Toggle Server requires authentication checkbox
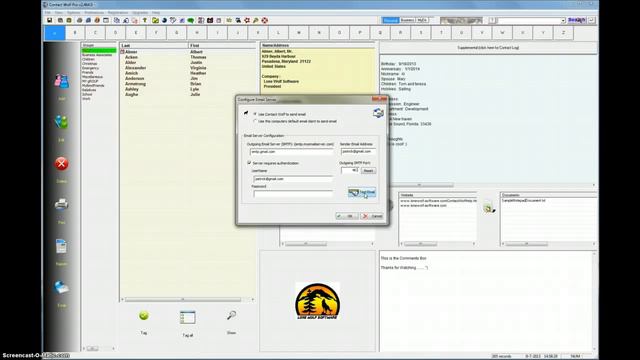The height and width of the screenshot is (360, 640). pos(249,163)
